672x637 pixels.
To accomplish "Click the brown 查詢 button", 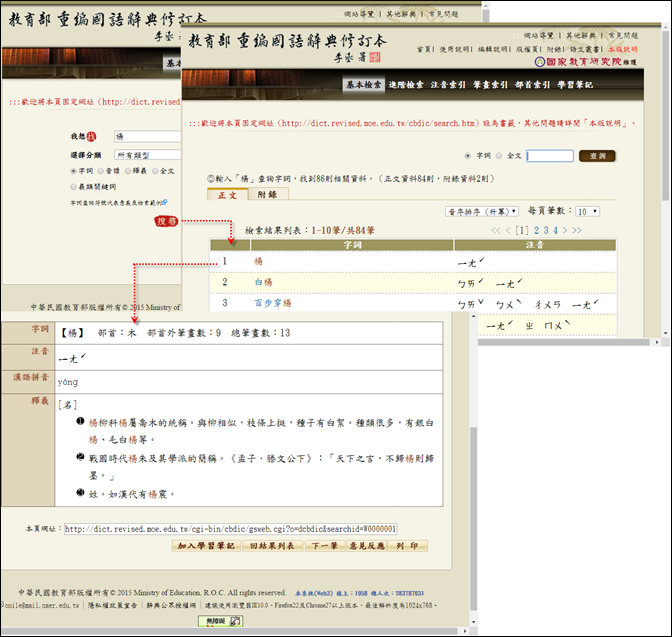I will point(597,156).
